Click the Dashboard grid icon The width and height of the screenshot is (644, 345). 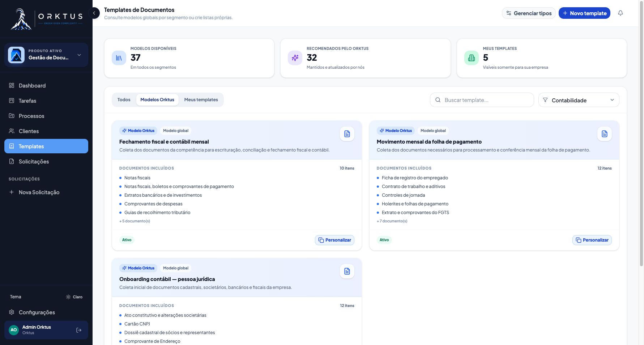pyautogui.click(x=12, y=85)
